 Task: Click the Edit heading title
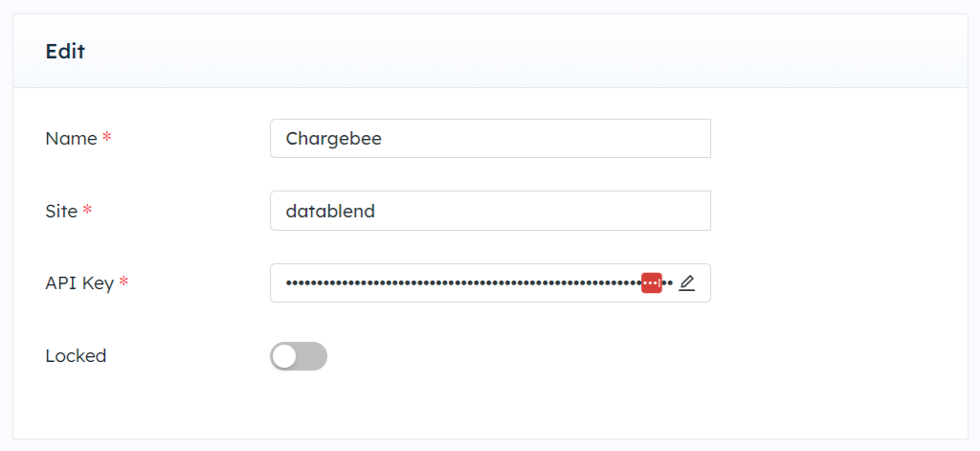65,52
